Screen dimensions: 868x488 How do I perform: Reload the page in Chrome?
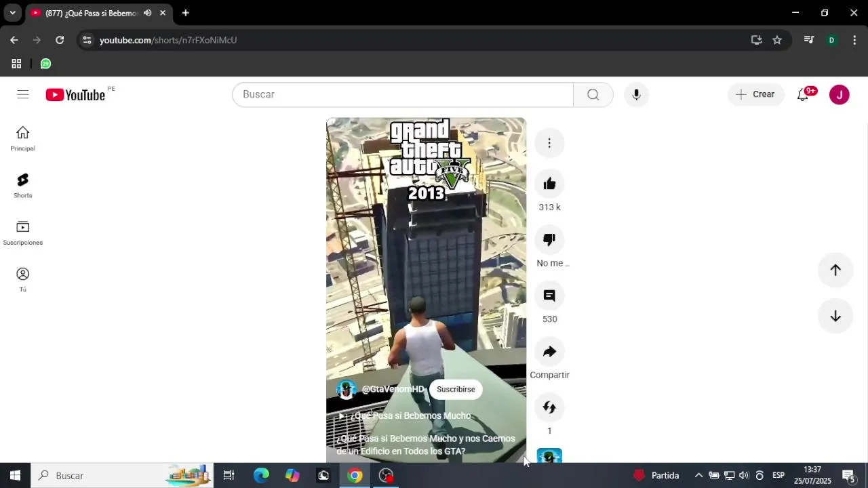60,40
